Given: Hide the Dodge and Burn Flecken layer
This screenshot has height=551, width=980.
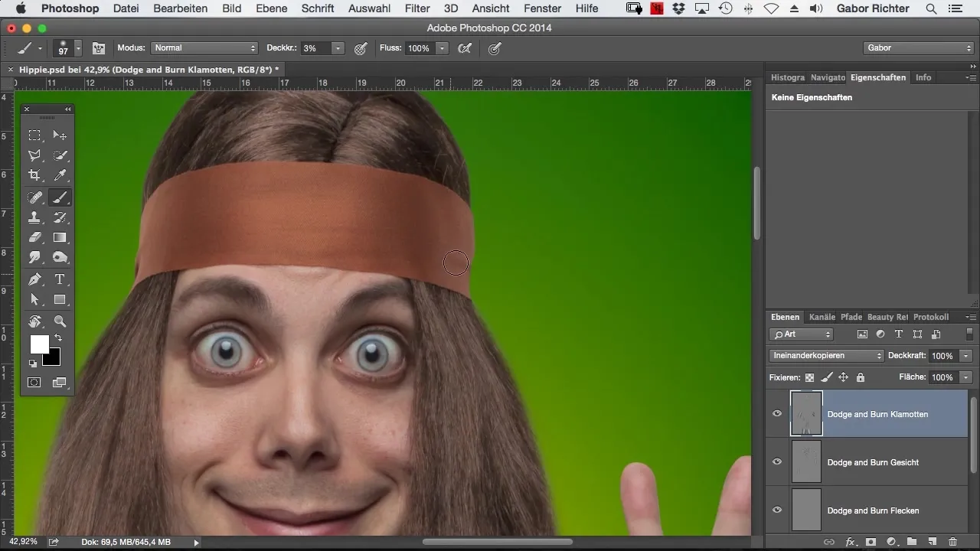Looking at the screenshot, I should tap(777, 510).
